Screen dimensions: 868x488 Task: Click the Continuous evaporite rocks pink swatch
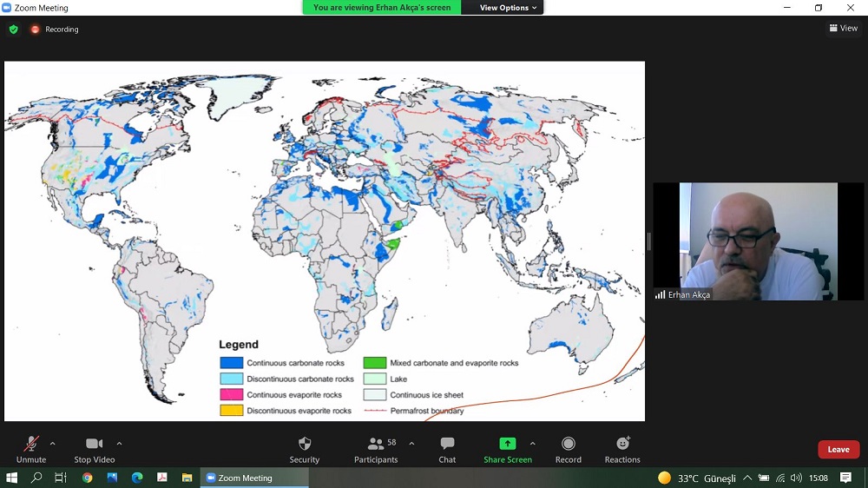pos(232,394)
